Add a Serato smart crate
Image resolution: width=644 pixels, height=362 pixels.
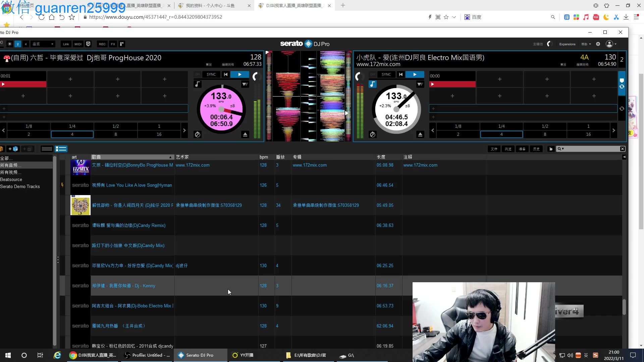(13, 149)
